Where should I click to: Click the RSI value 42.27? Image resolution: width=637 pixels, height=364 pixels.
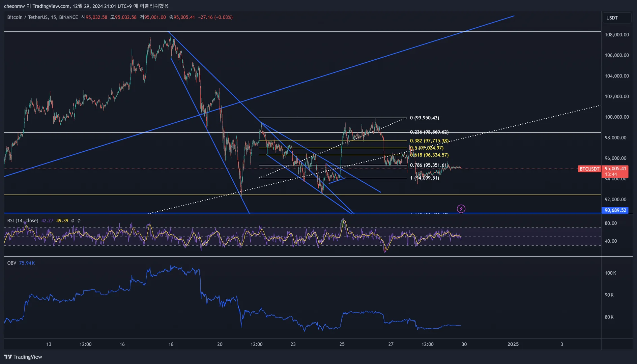pos(47,221)
